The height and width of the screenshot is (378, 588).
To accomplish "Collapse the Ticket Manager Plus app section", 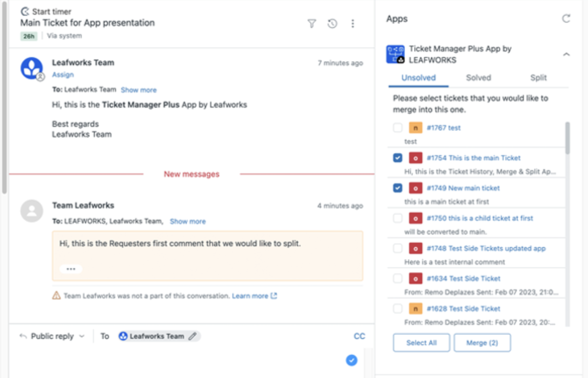I will (566, 54).
